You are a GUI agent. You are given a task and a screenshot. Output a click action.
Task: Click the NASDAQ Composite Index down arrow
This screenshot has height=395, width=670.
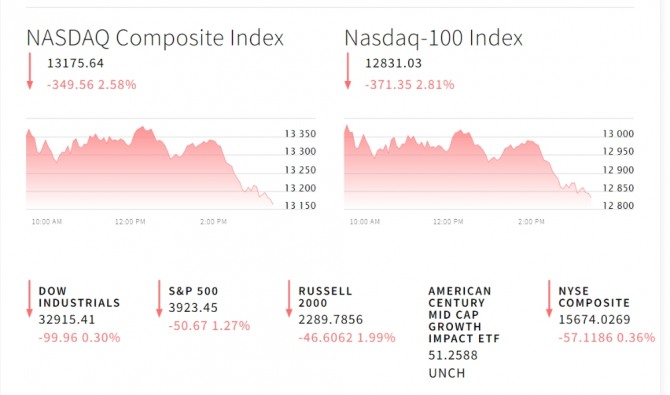coord(29,71)
